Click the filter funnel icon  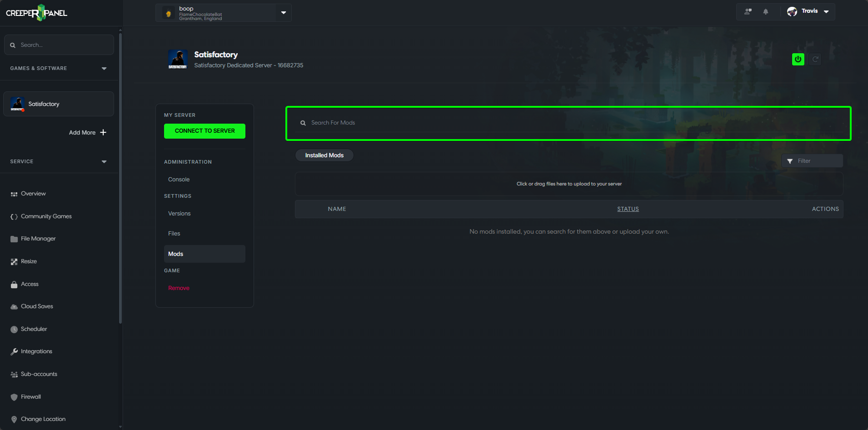point(790,161)
